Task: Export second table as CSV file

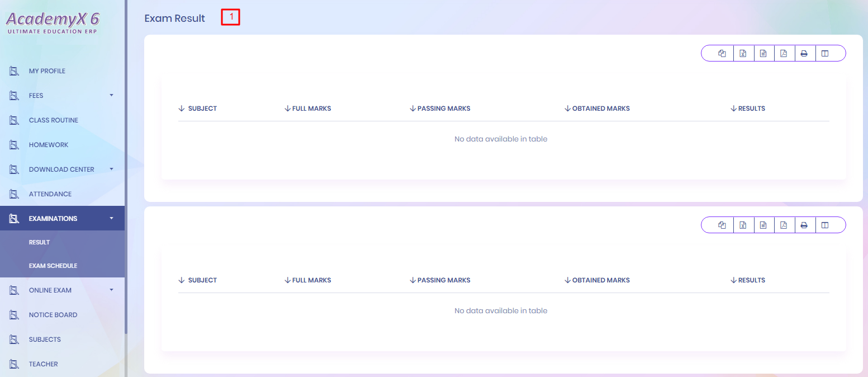Action: (x=763, y=225)
